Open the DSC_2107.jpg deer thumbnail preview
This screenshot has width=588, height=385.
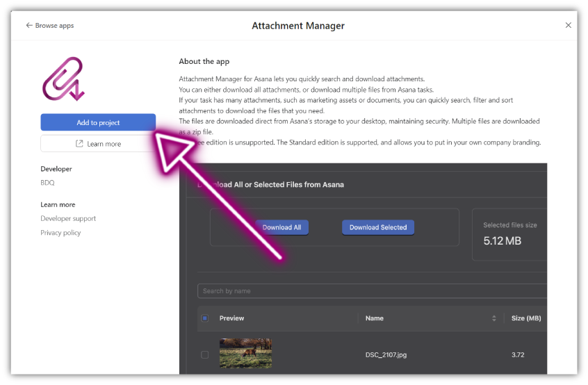click(245, 353)
